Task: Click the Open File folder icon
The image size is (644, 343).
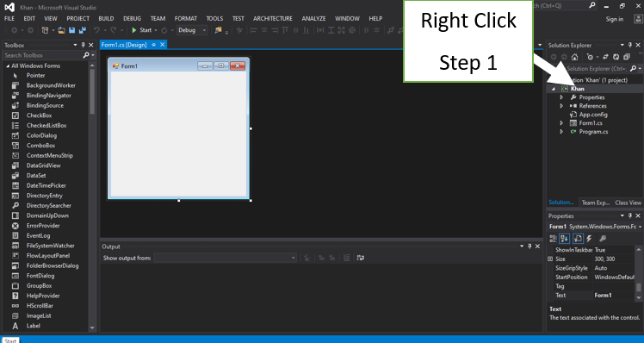Action: click(62, 30)
